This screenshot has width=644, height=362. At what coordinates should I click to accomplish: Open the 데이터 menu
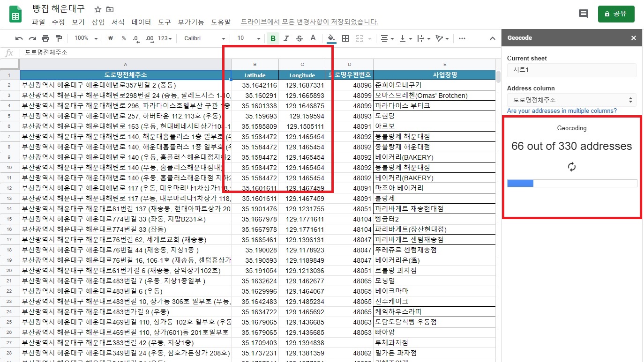141,22
